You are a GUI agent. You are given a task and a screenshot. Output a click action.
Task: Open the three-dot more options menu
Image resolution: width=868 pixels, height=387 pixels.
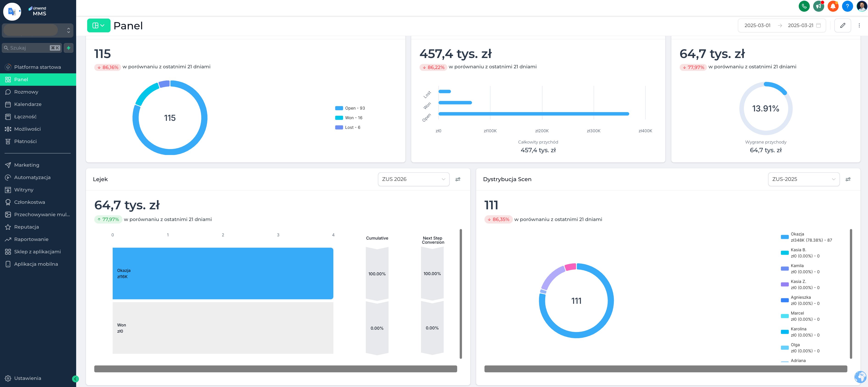pos(859,26)
